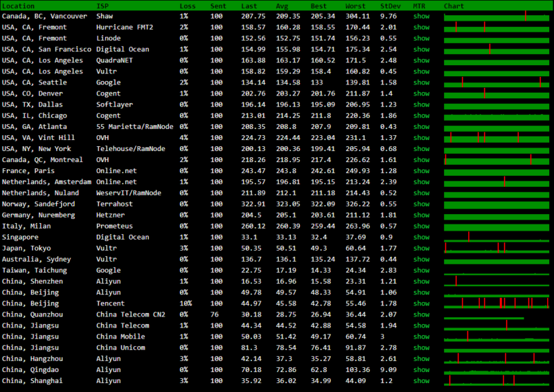The width and height of the screenshot is (554, 392).
Task: Click the chart for Hangzhou Aliyun row
Action: pos(496,359)
